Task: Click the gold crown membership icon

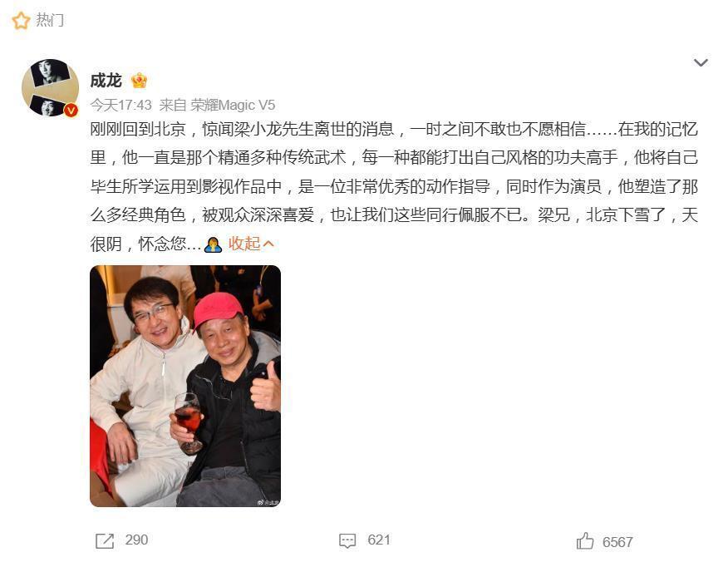Action: point(140,81)
